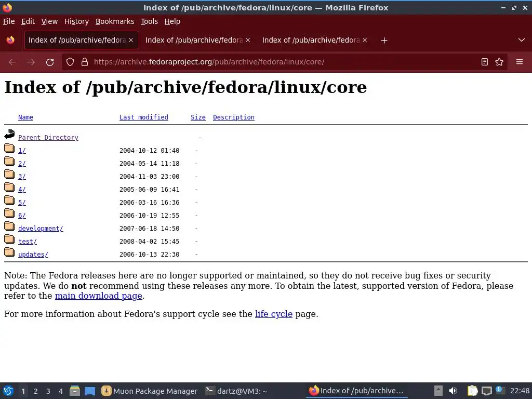532x399 pixels.
Task: Show hidden tray icons arrow
Action: (438, 391)
